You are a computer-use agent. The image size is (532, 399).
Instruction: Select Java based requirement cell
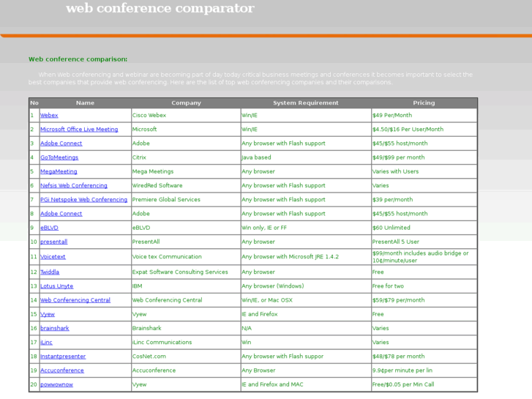[306, 157]
